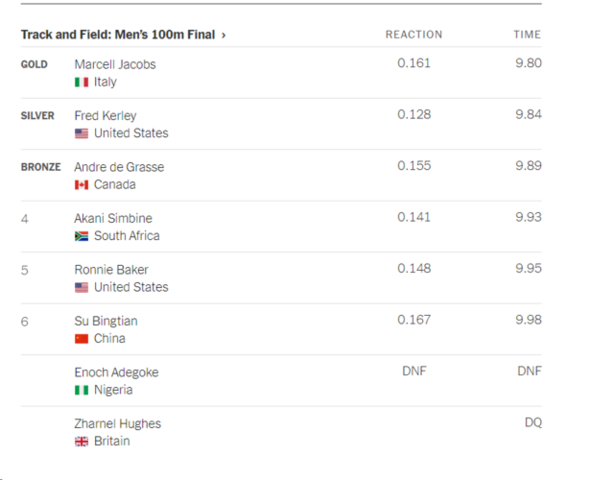Click the China flag icon
Image resolution: width=614 pixels, height=480 pixels.
pos(81,339)
